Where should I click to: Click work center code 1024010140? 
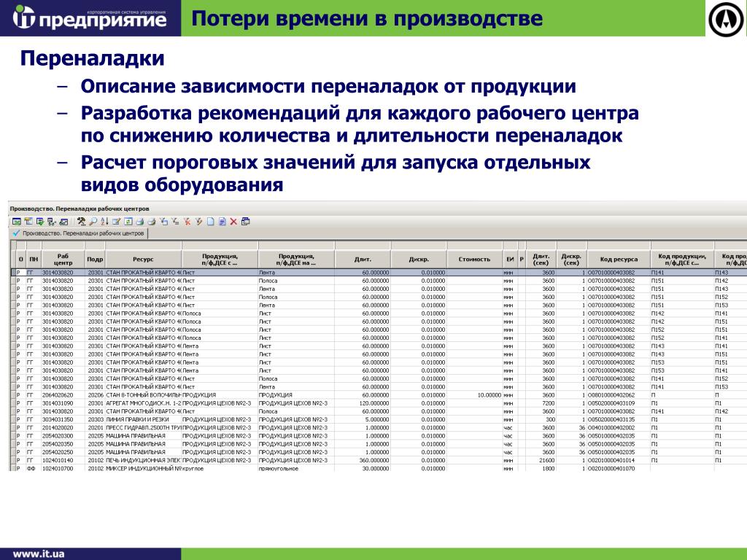[x=58, y=461]
